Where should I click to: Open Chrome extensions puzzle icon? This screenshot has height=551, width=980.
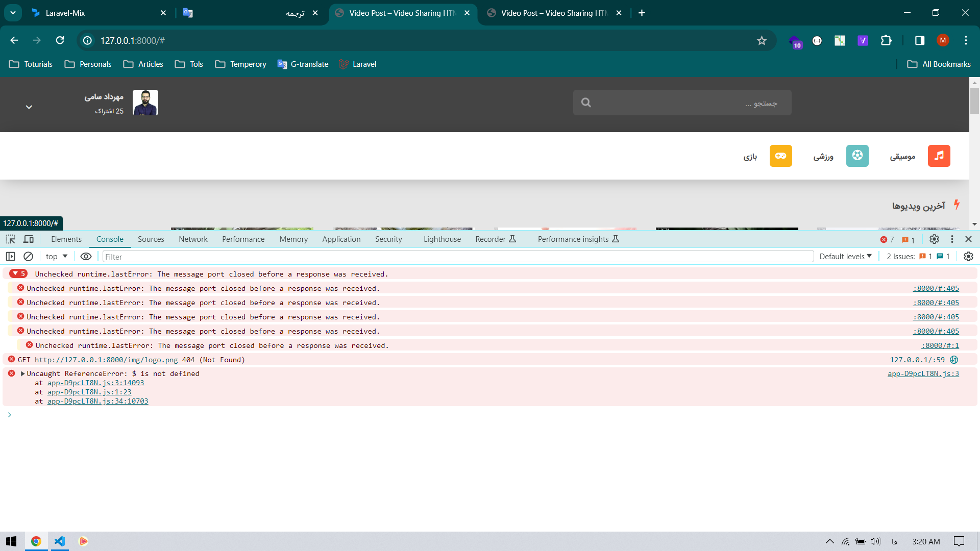[886, 40]
